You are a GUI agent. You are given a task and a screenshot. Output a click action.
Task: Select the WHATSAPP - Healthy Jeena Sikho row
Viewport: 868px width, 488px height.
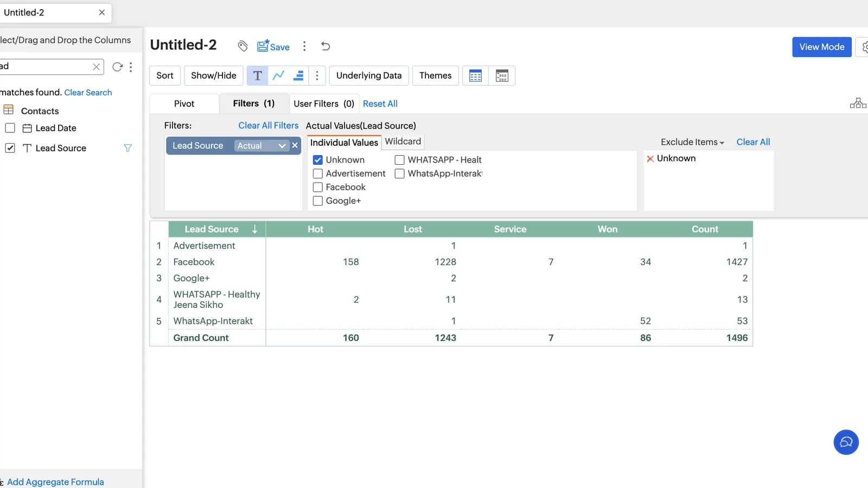point(216,299)
